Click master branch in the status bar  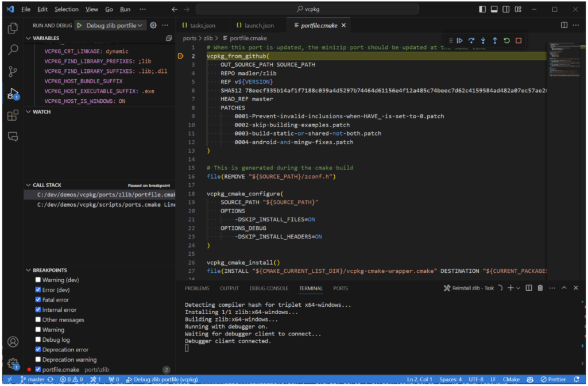point(36,380)
